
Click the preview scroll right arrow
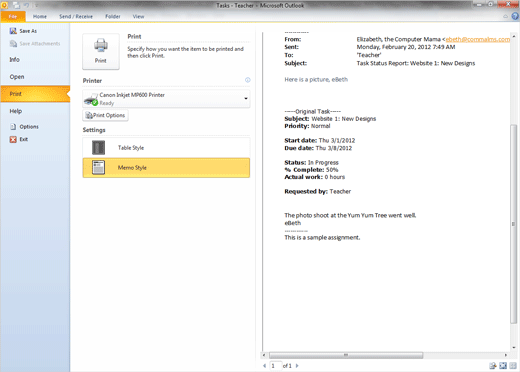coord(506,355)
